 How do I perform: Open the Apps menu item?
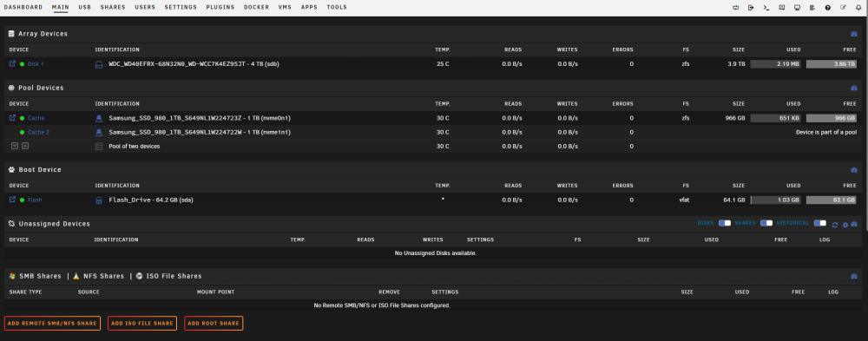tap(310, 7)
